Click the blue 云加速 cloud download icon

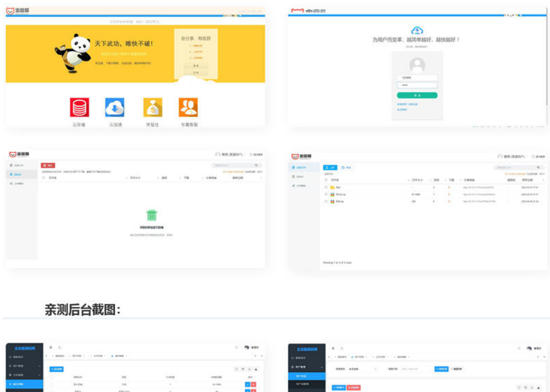pos(115,107)
